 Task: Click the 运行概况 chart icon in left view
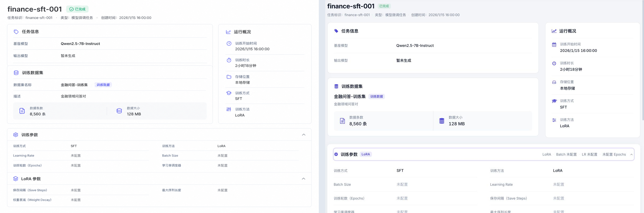pos(228,32)
